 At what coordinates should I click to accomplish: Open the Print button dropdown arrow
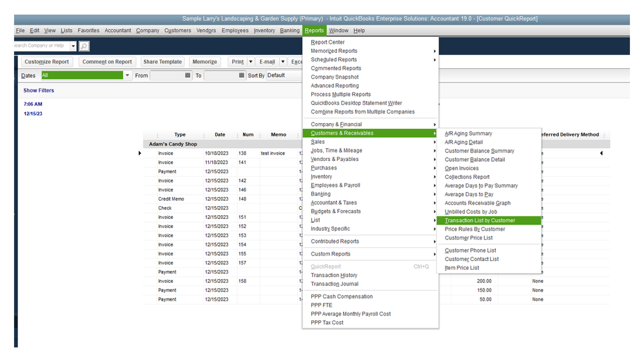[x=251, y=62]
